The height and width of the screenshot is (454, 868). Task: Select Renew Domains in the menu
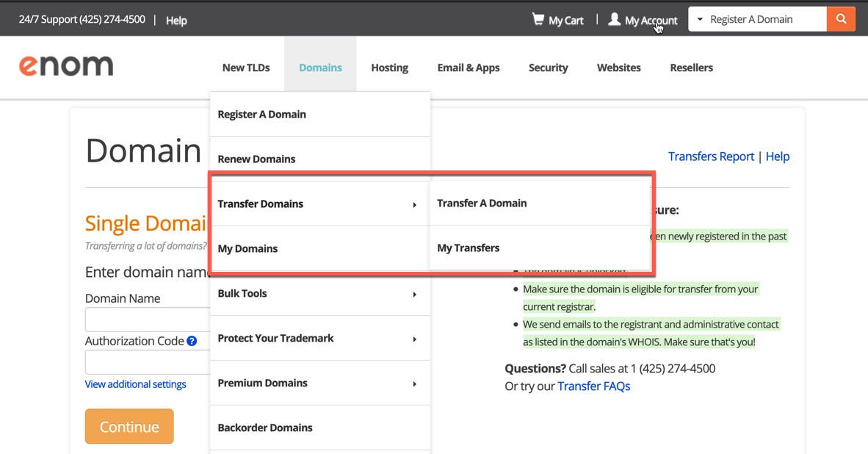coord(256,159)
